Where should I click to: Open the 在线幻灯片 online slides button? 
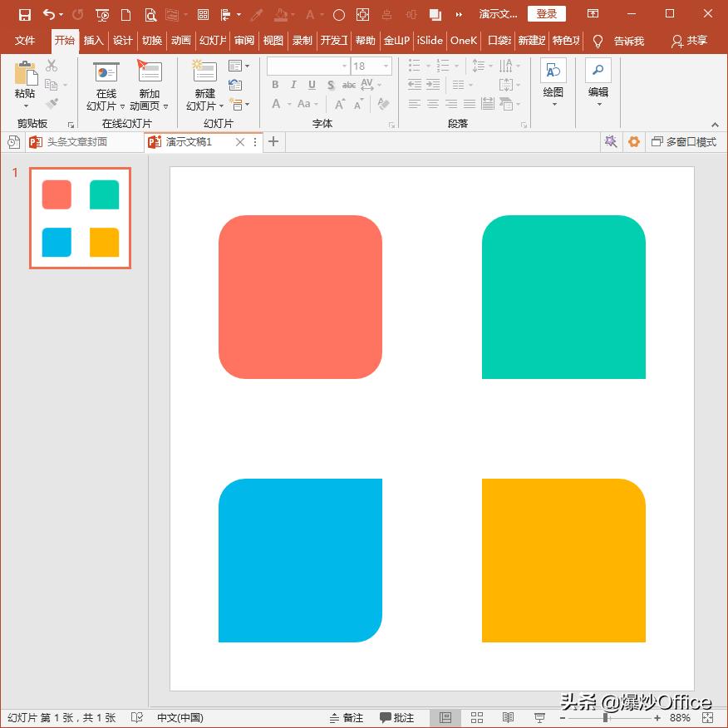pos(106,86)
